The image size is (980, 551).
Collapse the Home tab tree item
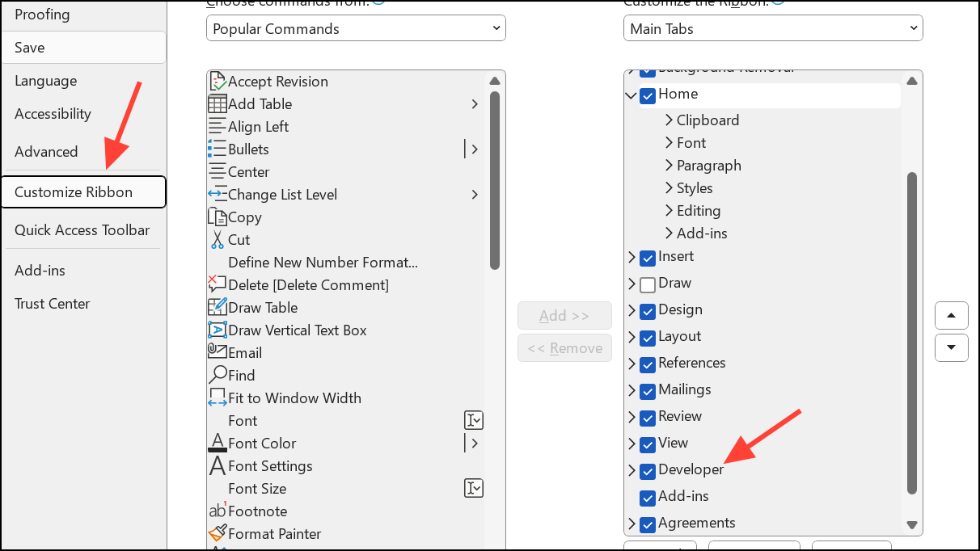(x=632, y=95)
